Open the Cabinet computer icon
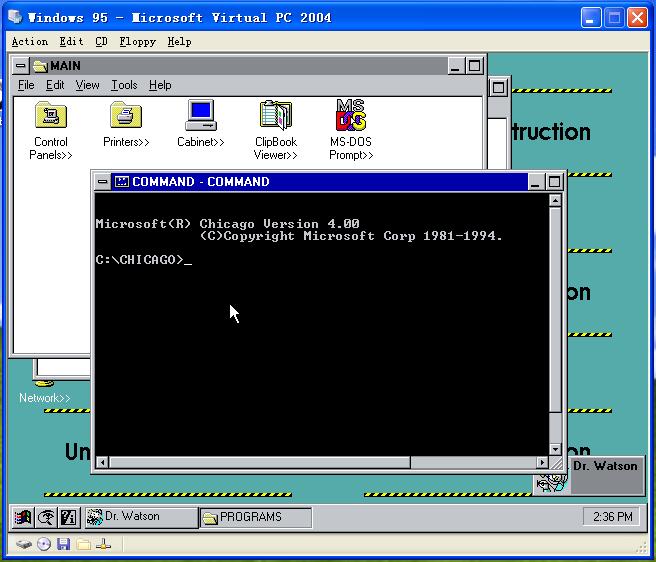This screenshot has height=562, width=656. click(x=201, y=115)
